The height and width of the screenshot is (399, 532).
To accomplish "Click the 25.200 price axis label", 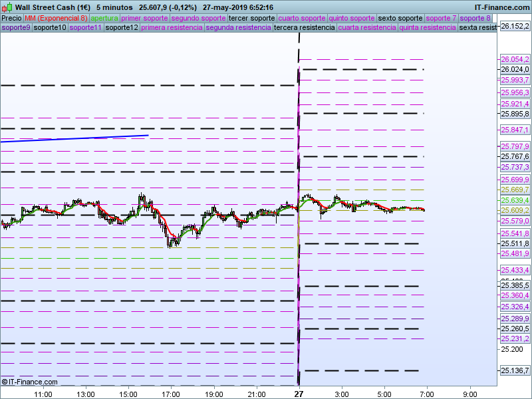I will [512, 349].
